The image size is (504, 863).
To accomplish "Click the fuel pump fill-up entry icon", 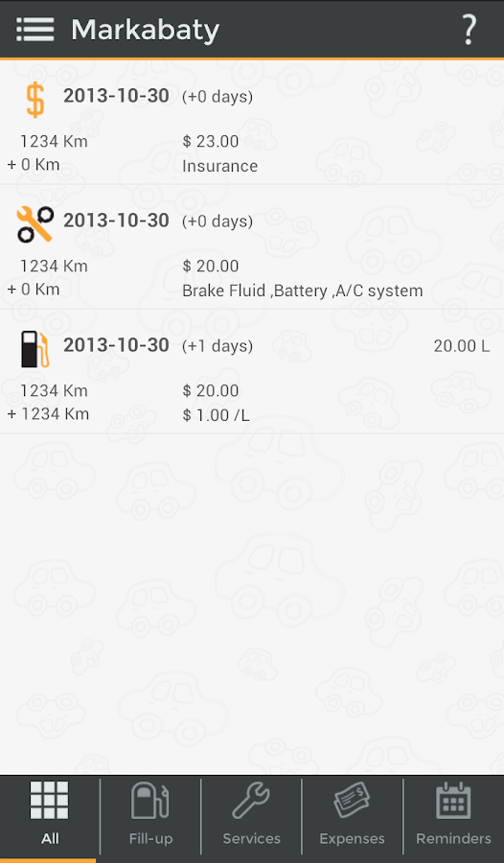I will [x=34, y=349].
